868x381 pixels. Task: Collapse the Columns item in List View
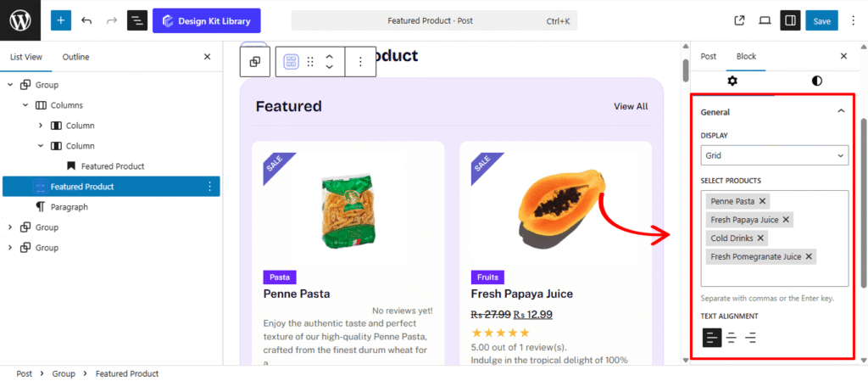(x=26, y=105)
